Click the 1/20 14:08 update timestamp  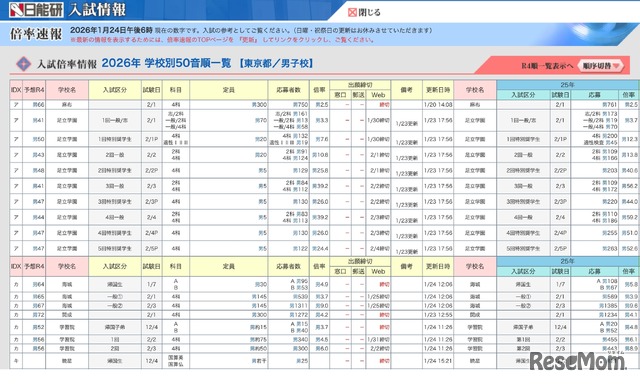click(438, 105)
